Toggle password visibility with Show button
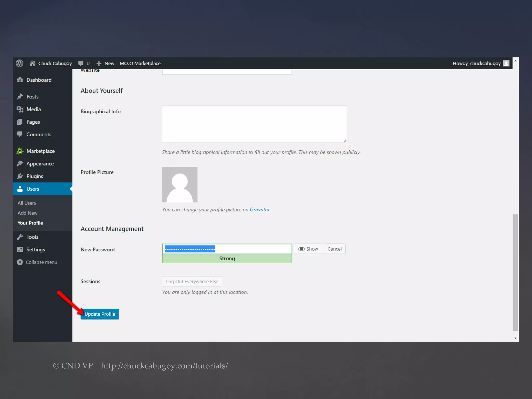This screenshot has width=532, height=399. click(308, 249)
